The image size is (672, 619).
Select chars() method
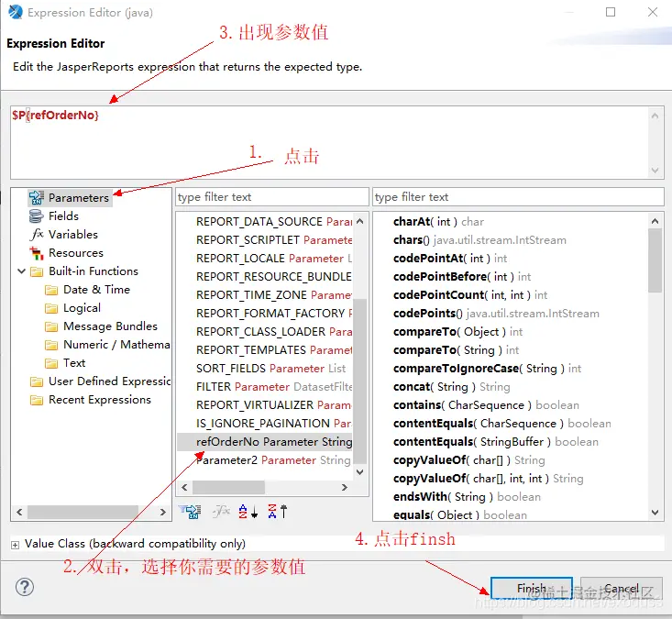pyautogui.click(x=479, y=240)
